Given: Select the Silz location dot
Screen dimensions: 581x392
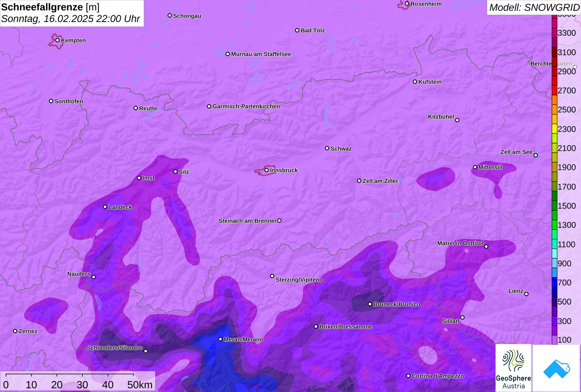Looking at the screenshot, I should [x=176, y=171].
